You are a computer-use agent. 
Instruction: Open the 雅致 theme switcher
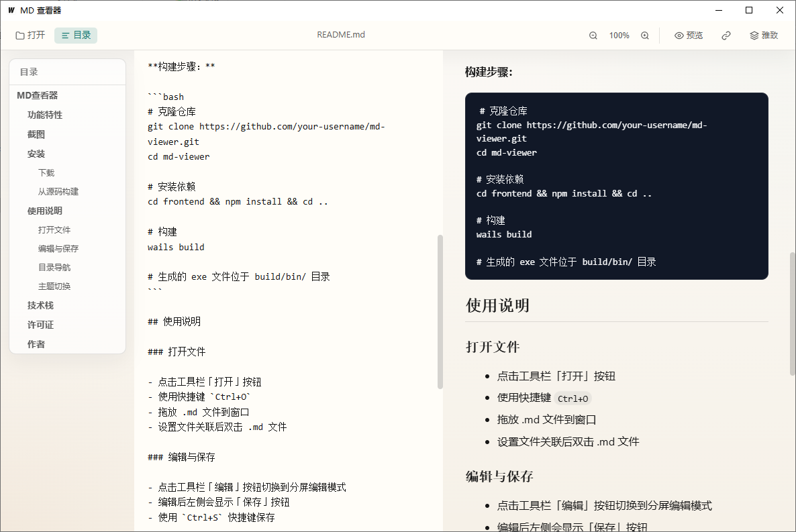764,36
